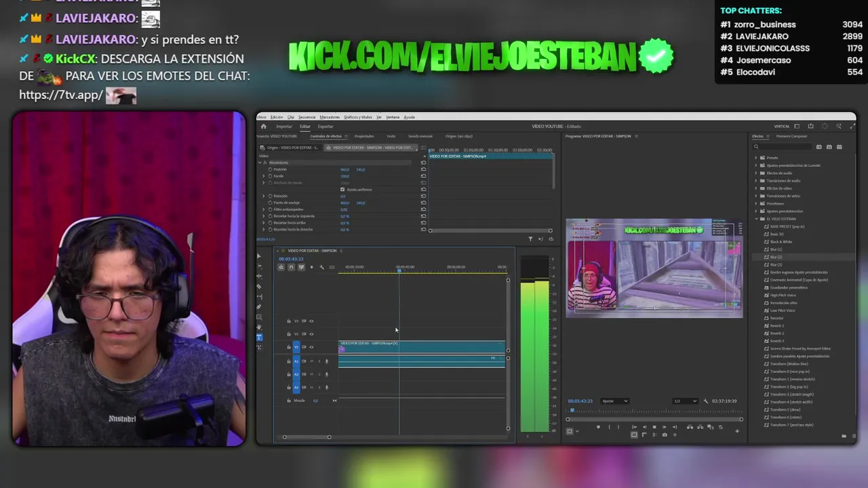
Task: Reset Escala parameter in Effect Controls
Action: (x=424, y=176)
